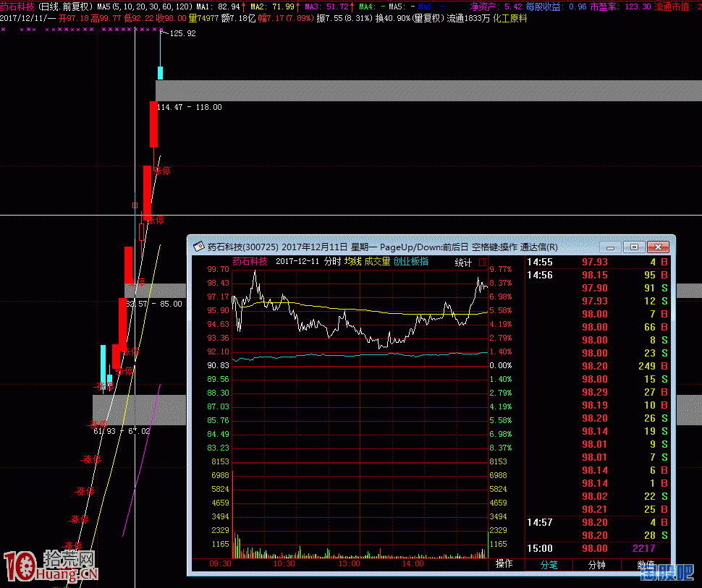Click the 13:00 time axis label
Screen dimensions: 702x588
coord(349,563)
